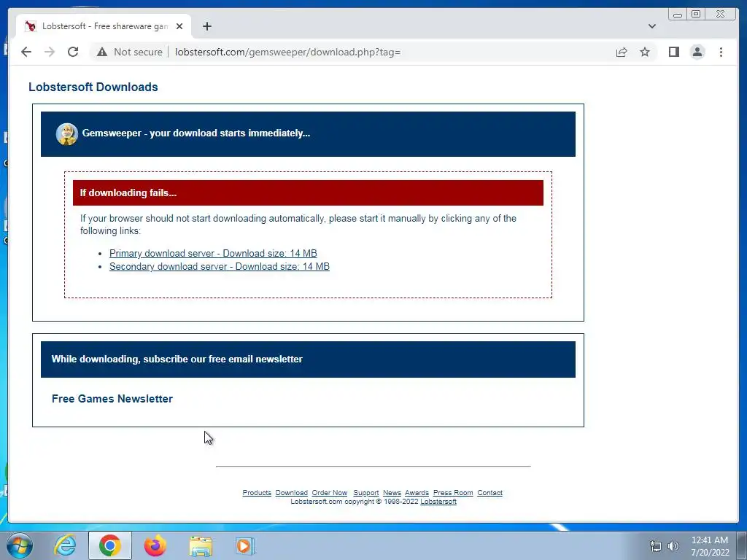Viewport: 747px width, 560px height.
Task: Open a new browser tab
Action: pos(206,26)
